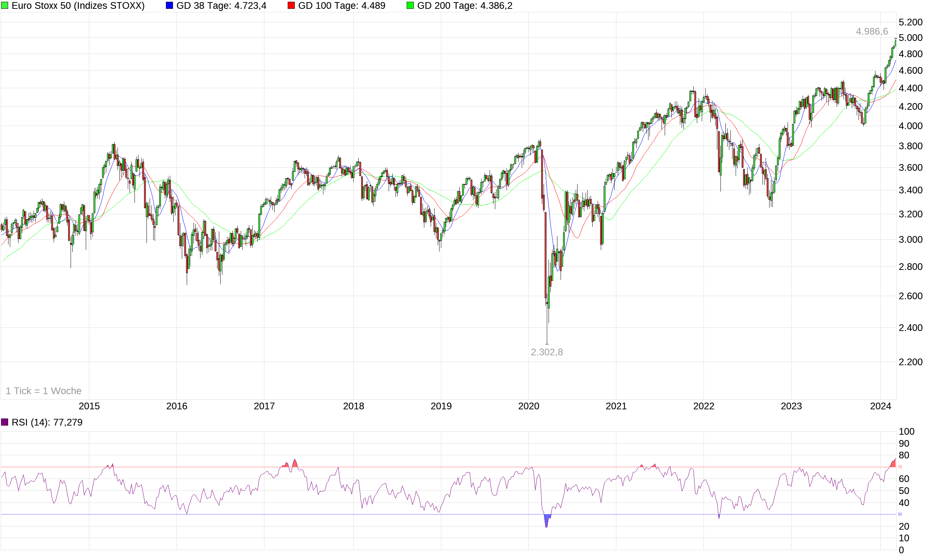Screen dimensions: 933x560
Task: Click the red GD 100 Tage legend swatch
Action: click(291, 6)
